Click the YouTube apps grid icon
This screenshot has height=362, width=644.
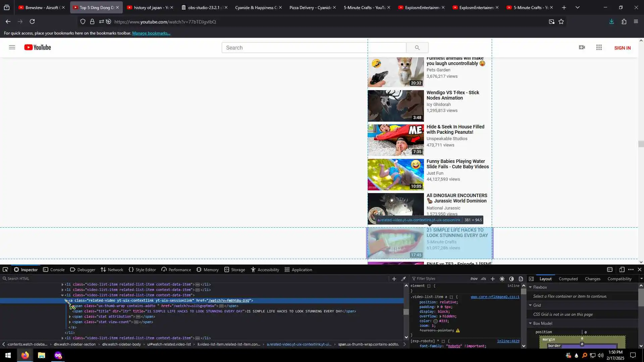pyautogui.click(x=599, y=48)
